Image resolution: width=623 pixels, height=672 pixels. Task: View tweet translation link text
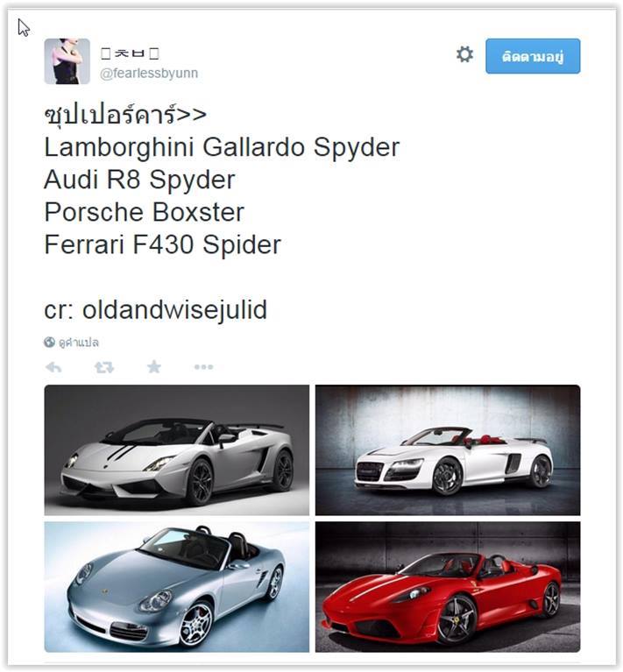[x=79, y=343]
